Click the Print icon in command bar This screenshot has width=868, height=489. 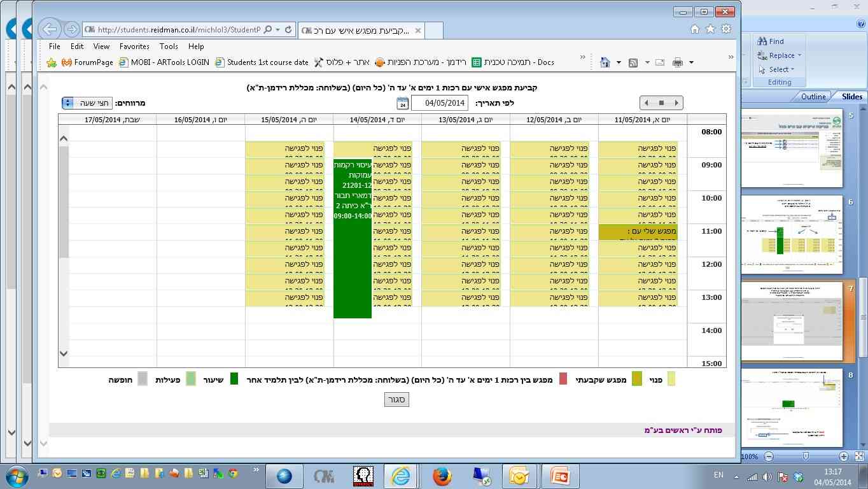pyautogui.click(x=677, y=62)
